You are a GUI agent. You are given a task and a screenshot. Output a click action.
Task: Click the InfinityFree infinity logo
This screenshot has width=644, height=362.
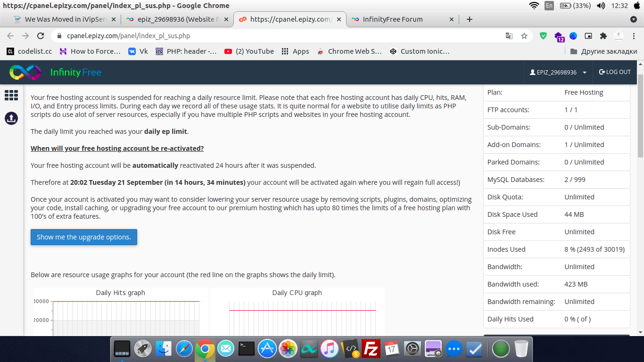[25, 72]
